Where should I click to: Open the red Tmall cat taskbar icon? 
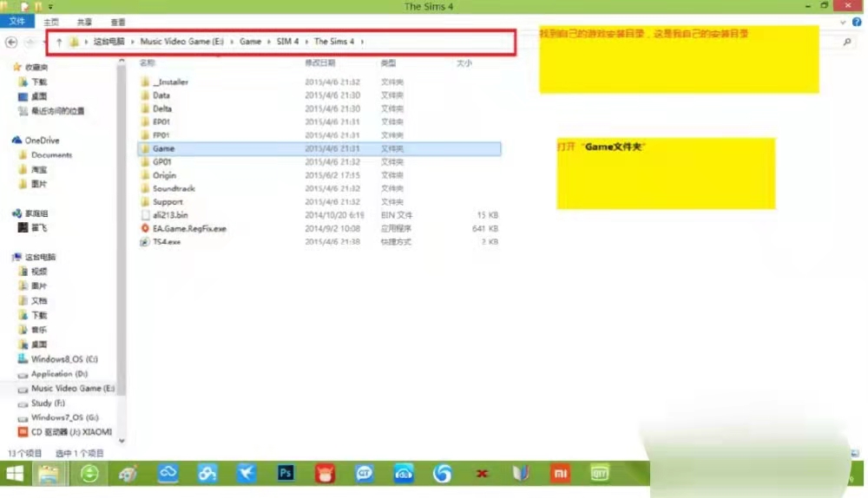[x=325, y=474]
